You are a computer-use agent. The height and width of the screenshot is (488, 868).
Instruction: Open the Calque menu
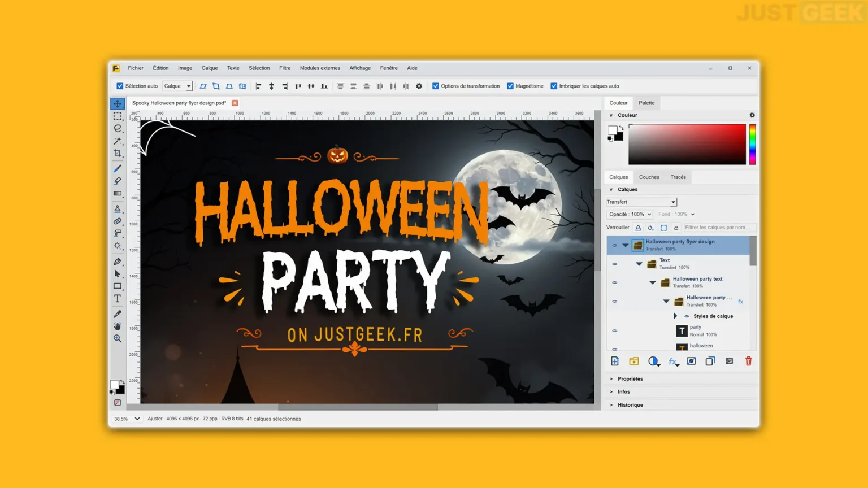210,68
